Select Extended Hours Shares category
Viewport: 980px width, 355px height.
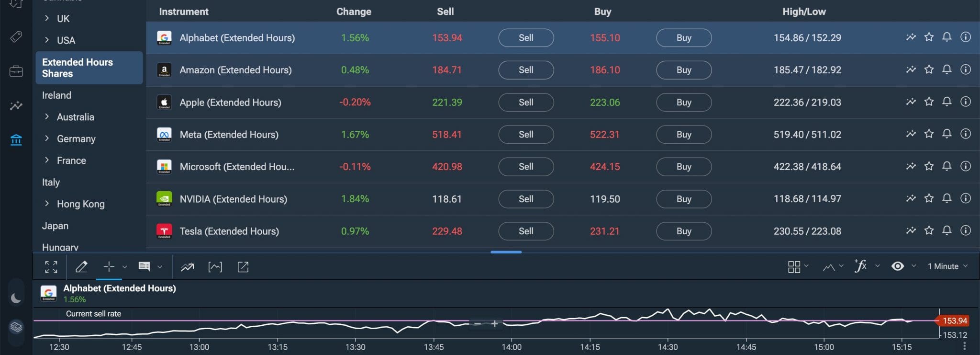(89, 68)
